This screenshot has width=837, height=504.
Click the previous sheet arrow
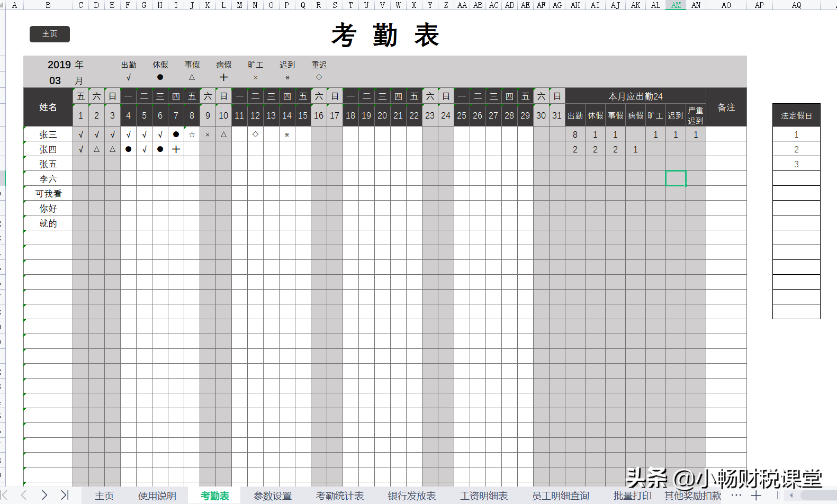pyautogui.click(x=24, y=495)
